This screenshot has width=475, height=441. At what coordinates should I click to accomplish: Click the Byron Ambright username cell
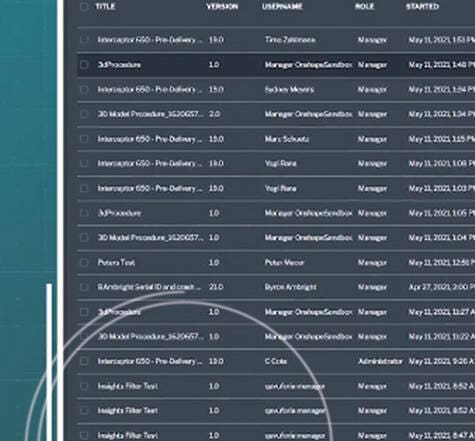point(290,287)
